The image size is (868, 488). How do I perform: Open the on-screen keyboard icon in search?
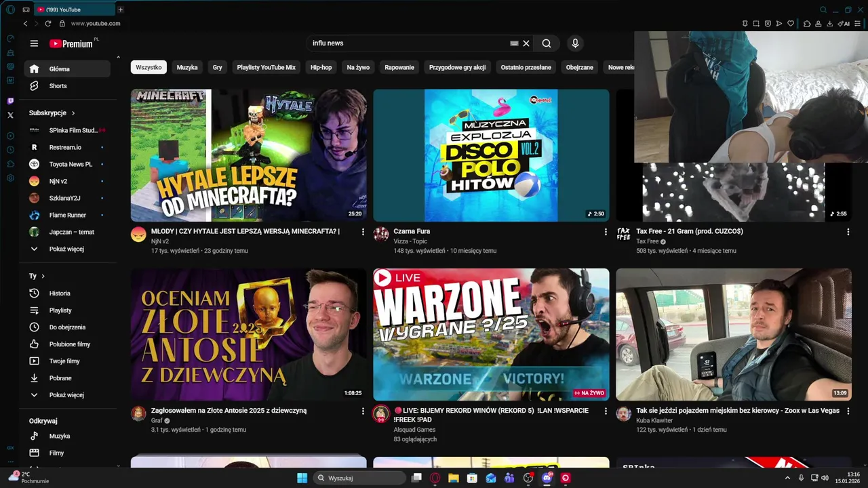click(514, 43)
